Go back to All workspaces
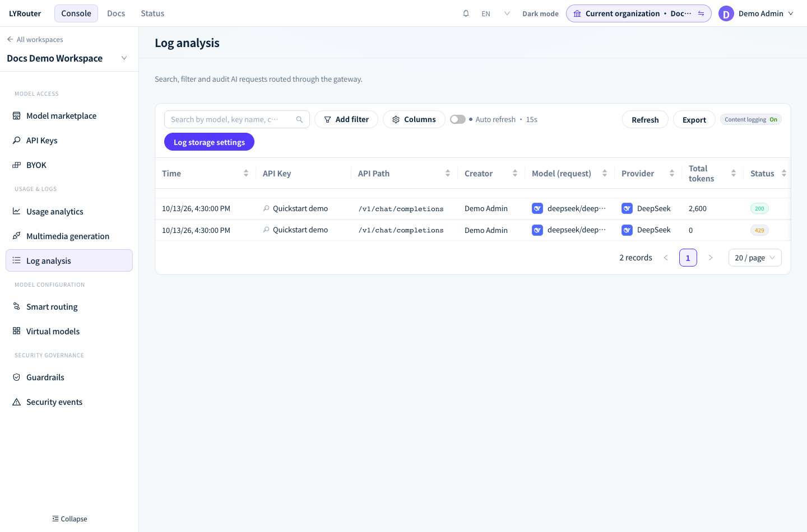 coord(35,40)
